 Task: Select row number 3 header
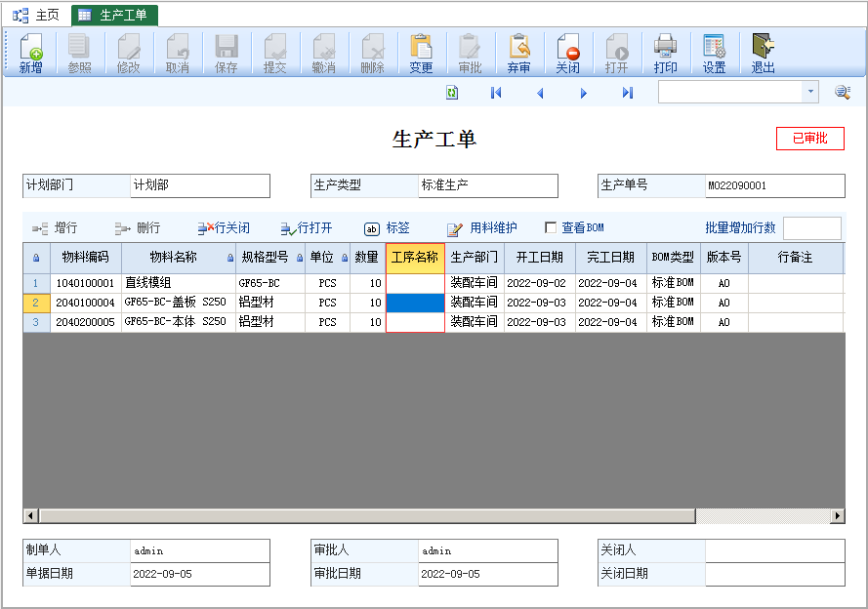point(36,322)
